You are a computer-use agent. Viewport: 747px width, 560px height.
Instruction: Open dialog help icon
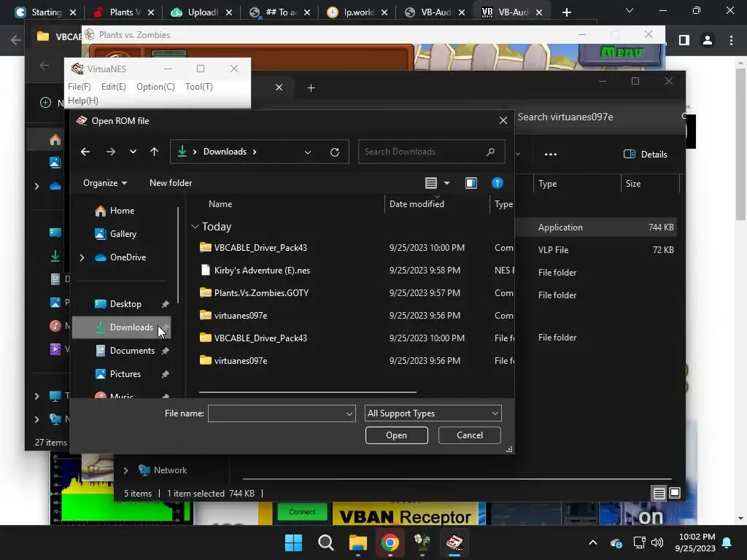pyautogui.click(x=497, y=183)
